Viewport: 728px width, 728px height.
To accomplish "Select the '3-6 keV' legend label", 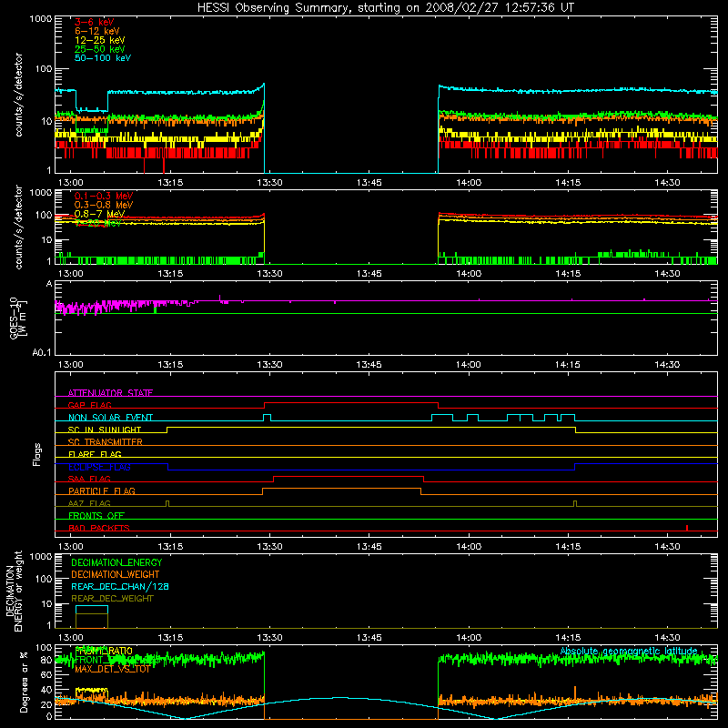I will tap(95, 22).
